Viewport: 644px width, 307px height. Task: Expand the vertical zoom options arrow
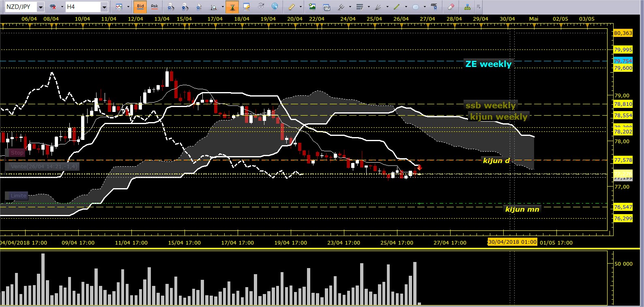tap(223, 7)
